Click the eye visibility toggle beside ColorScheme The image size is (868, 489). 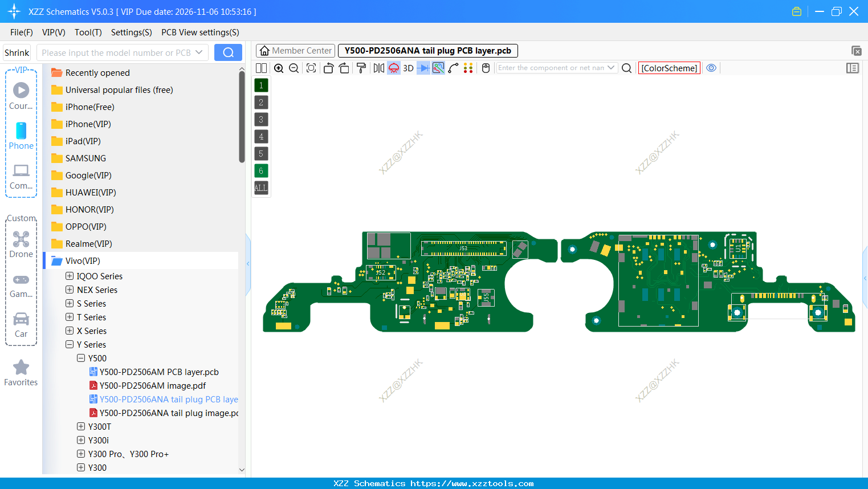click(711, 68)
